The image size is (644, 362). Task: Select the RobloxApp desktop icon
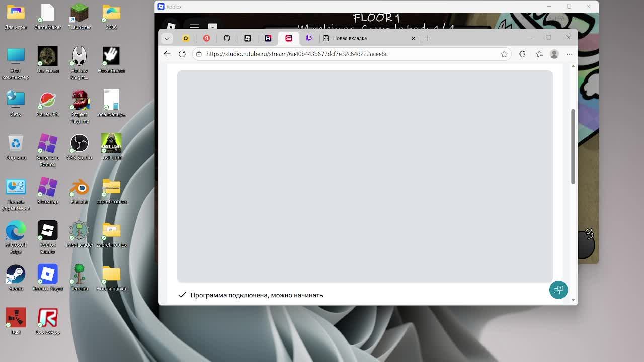point(47,322)
